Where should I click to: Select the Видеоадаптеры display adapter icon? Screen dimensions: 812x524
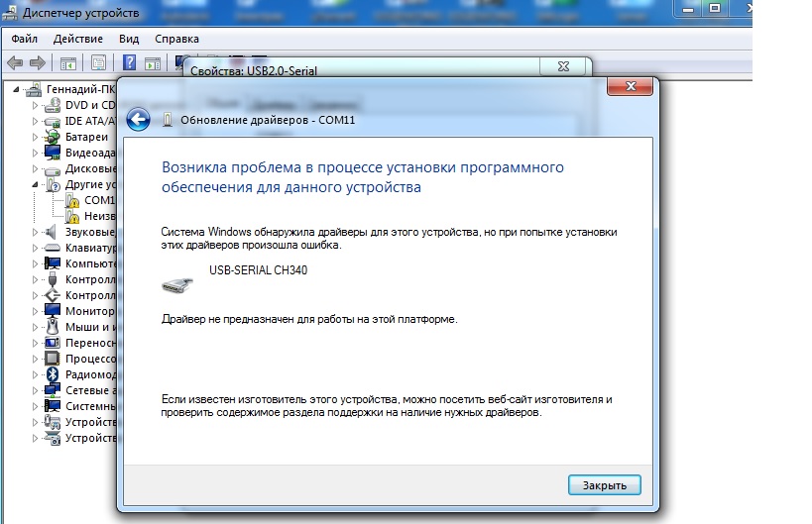tap(53, 153)
